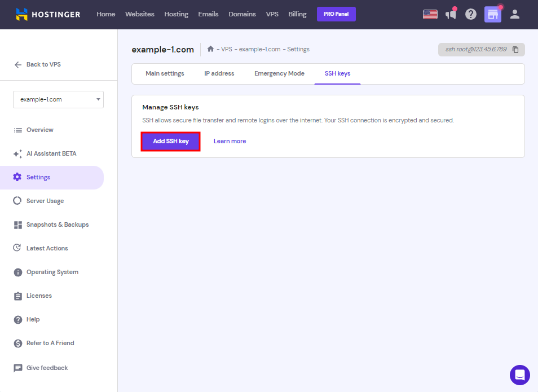Click the home breadcrumb icon
This screenshot has width=538, height=392.
210,49
